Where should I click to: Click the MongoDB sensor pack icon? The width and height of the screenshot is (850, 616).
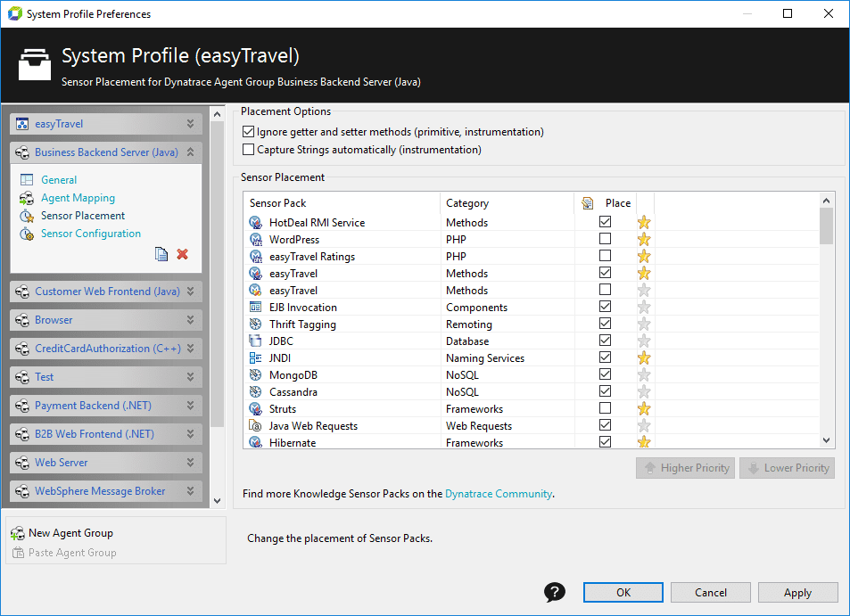(x=255, y=375)
